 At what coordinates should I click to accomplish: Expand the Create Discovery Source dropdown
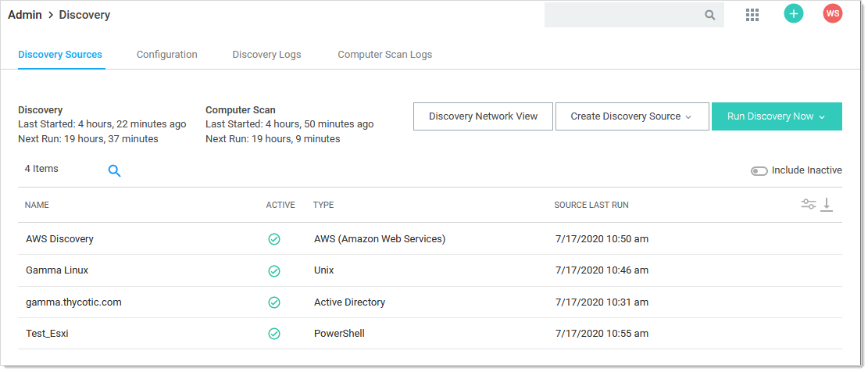point(631,116)
